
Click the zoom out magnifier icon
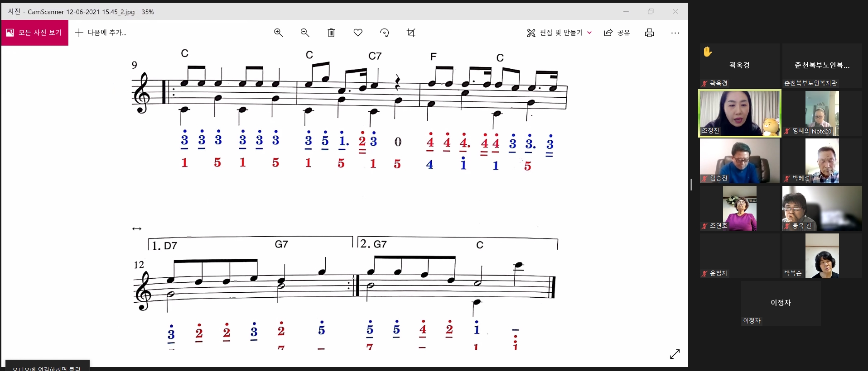pyautogui.click(x=305, y=33)
